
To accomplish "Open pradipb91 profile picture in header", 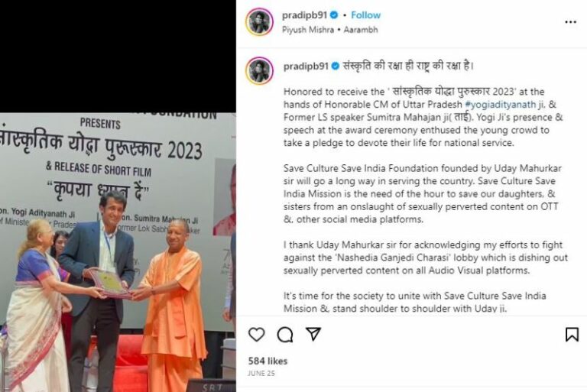I will tap(259, 22).
